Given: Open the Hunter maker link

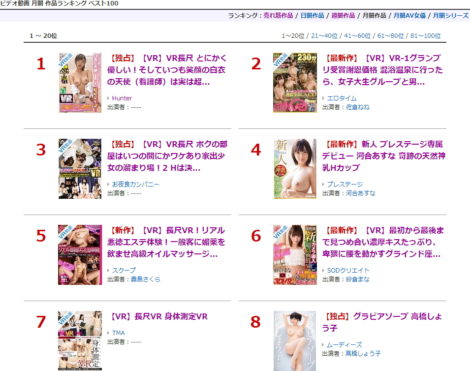Looking at the screenshot, I should tap(122, 98).
